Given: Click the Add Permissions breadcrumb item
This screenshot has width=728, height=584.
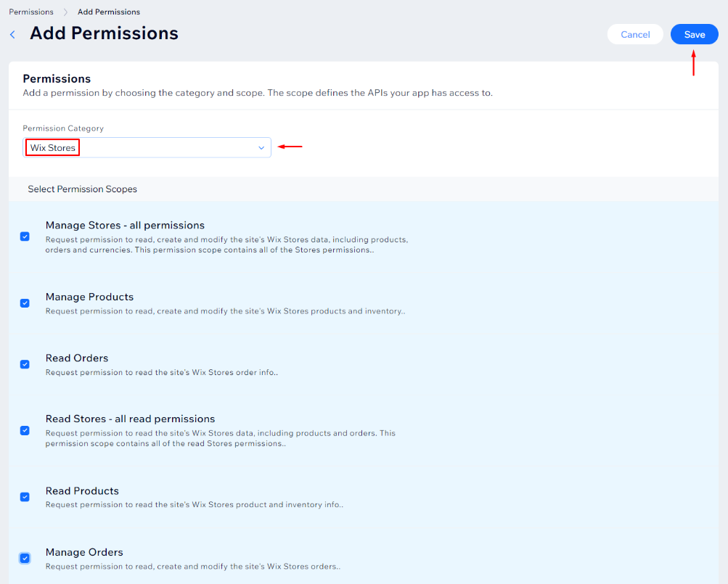Looking at the screenshot, I should tap(109, 12).
